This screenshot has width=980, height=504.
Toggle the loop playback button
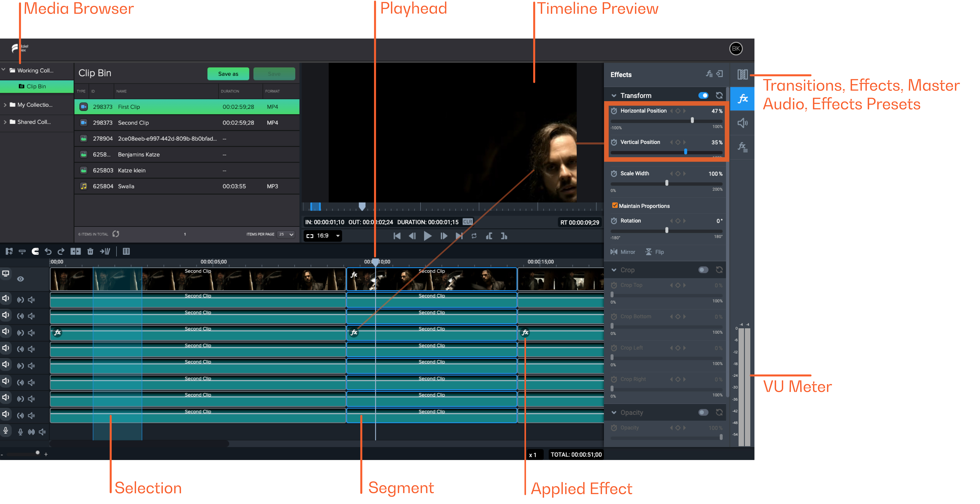click(474, 236)
